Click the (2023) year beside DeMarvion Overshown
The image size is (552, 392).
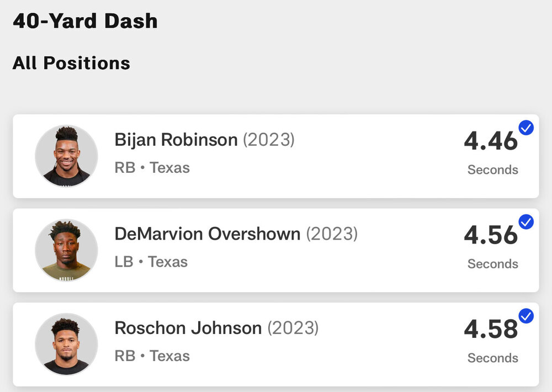(x=332, y=234)
